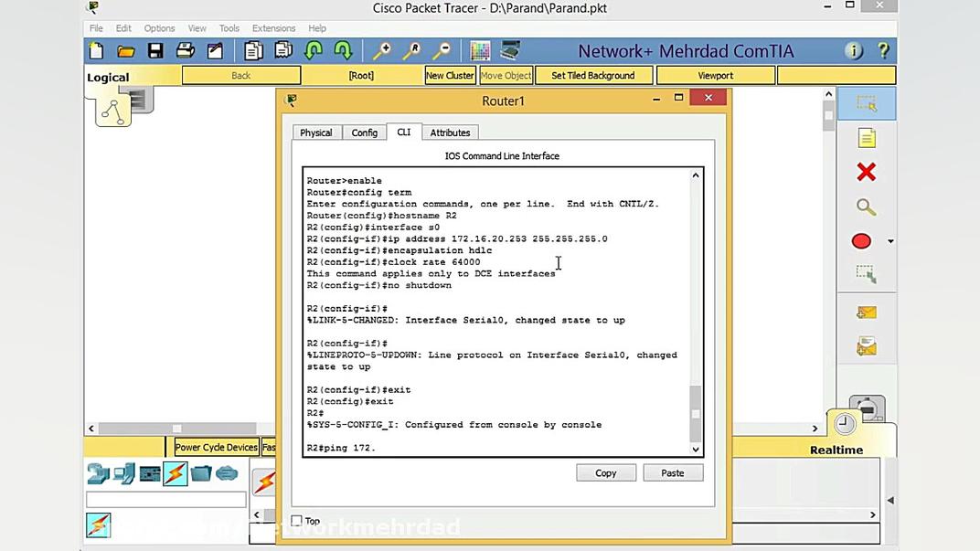The height and width of the screenshot is (551, 980).
Task: Select the Inspect magnifier tool
Action: pos(866,207)
